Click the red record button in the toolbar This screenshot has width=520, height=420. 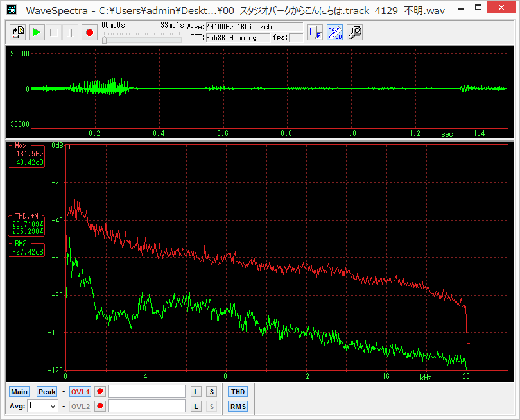[x=89, y=32]
